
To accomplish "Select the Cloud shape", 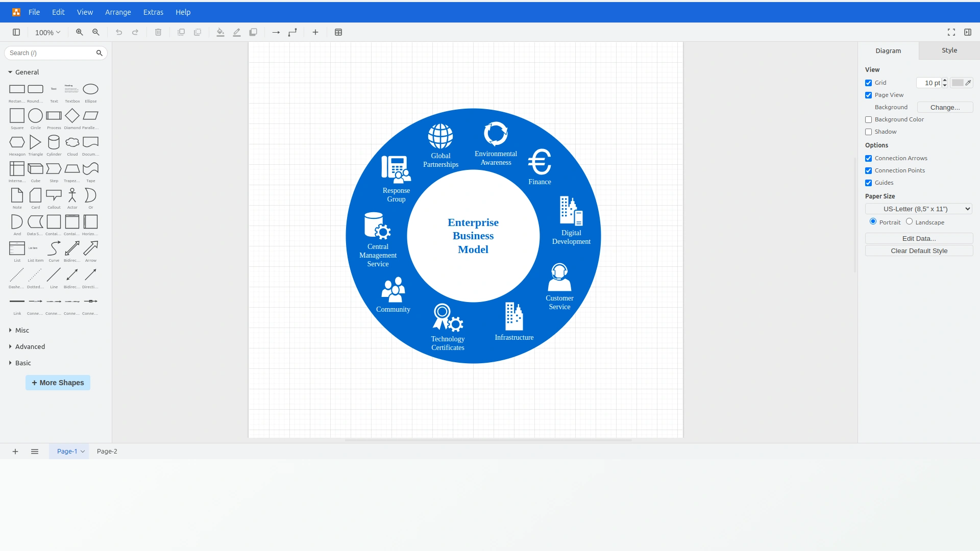I will (x=72, y=142).
